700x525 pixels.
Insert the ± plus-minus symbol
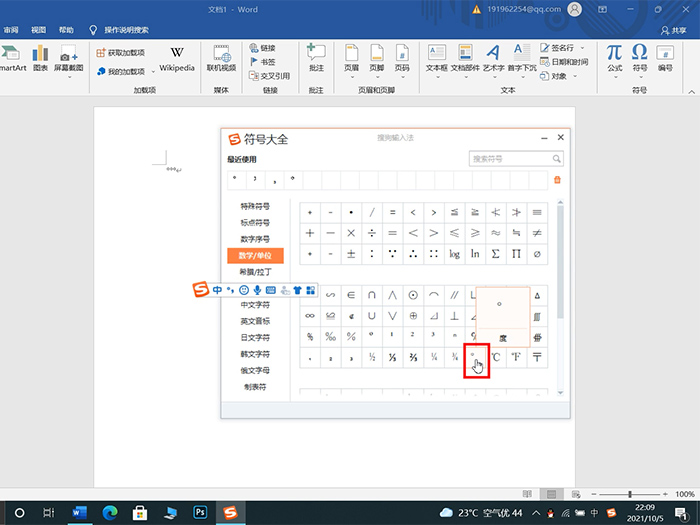351,254
